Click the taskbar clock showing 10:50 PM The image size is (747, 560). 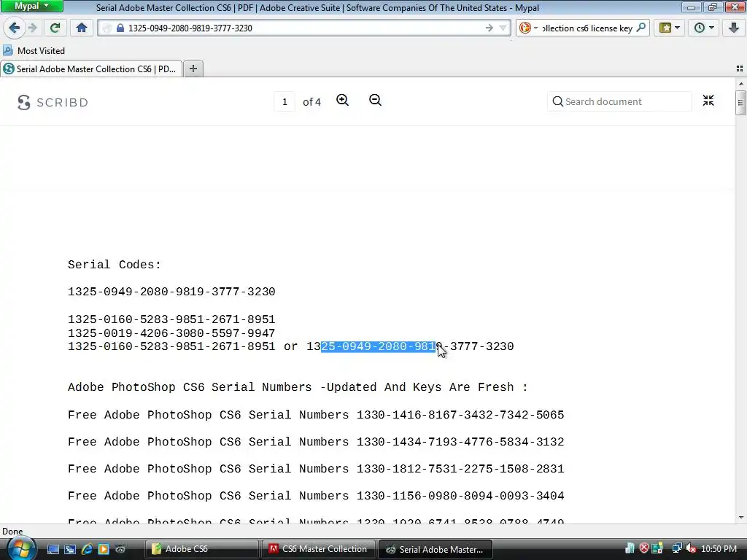(719, 549)
